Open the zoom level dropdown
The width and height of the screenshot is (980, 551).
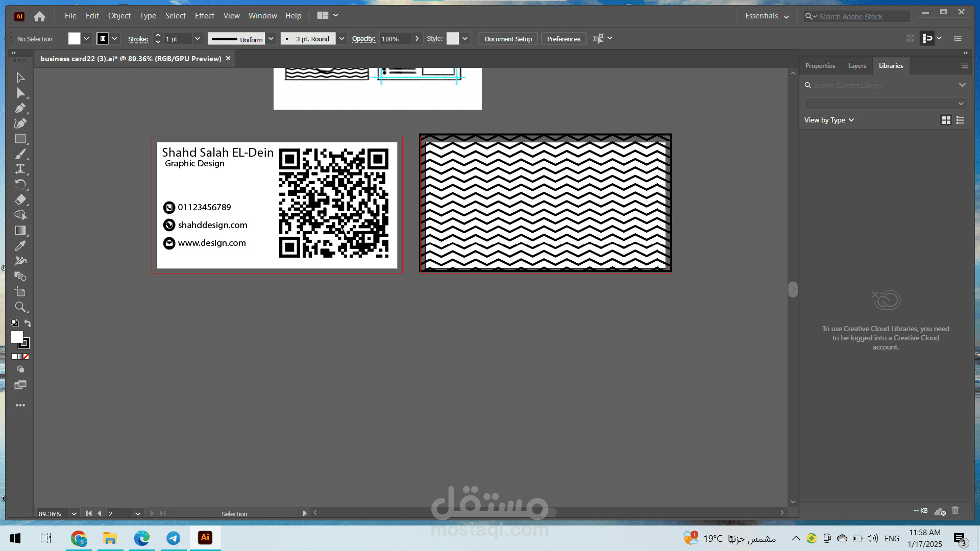74,514
